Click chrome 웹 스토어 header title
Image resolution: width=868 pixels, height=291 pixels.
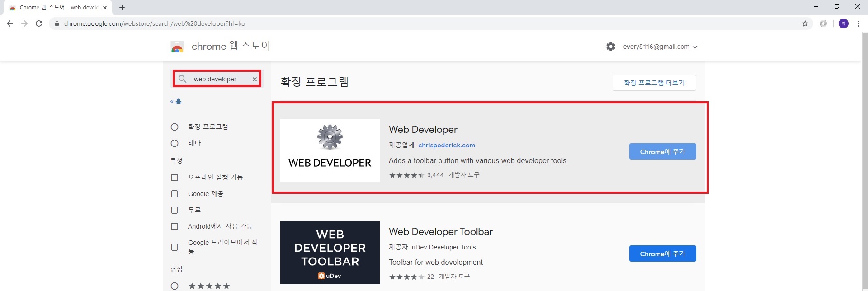[x=231, y=46]
